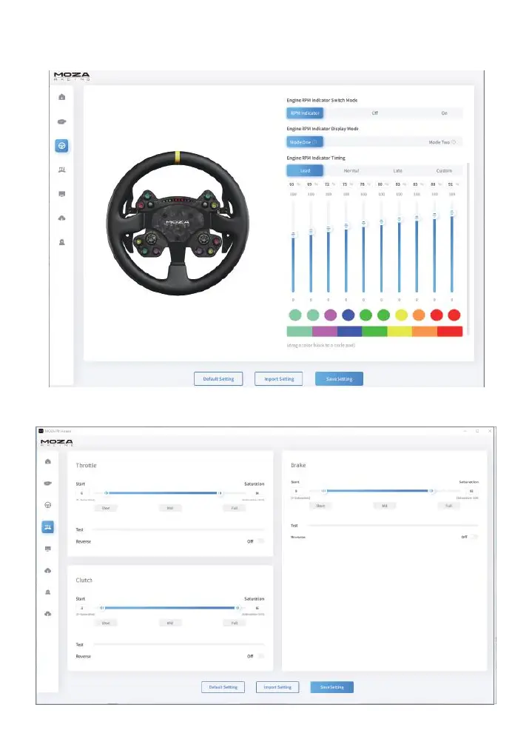Click the 80% timing slider handle
This screenshot has height=756, width=532.
[x=381, y=222]
